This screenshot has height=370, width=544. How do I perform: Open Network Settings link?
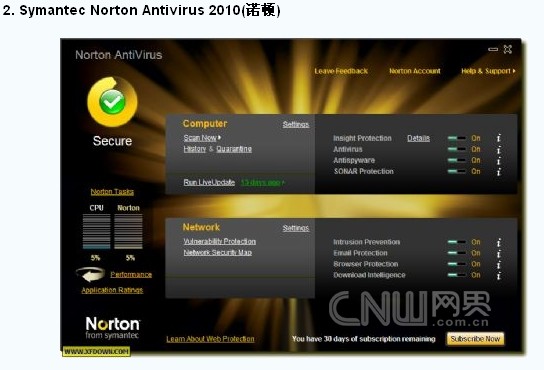click(x=296, y=228)
